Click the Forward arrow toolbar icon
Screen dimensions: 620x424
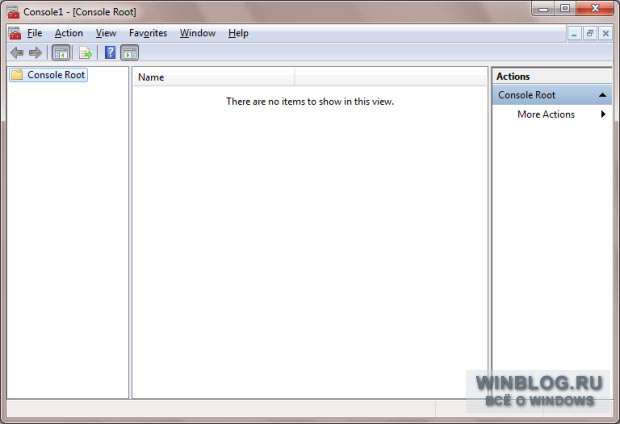coord(35,53)
